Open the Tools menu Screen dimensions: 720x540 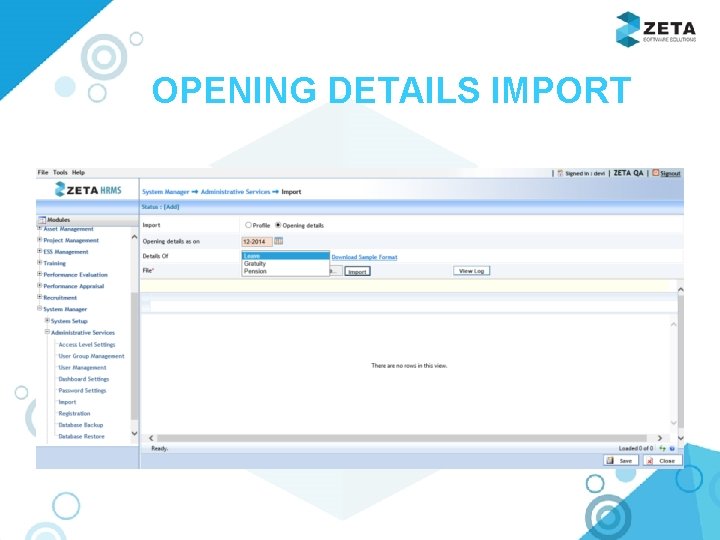coord(60,173)
